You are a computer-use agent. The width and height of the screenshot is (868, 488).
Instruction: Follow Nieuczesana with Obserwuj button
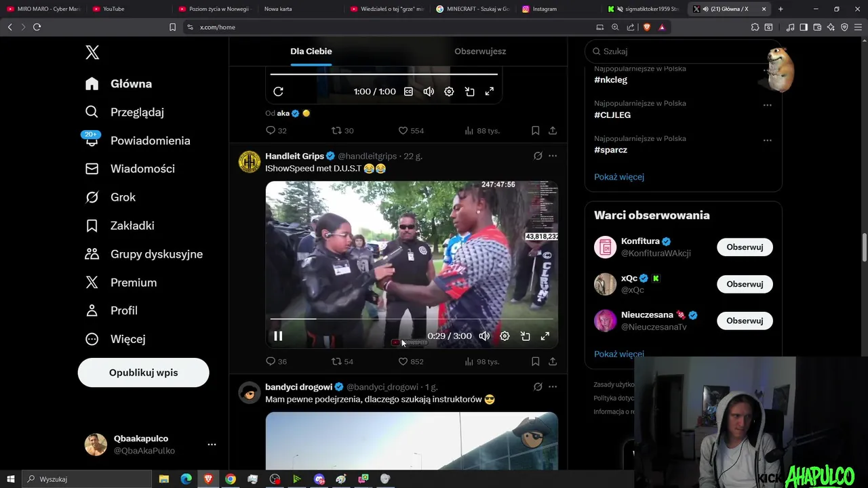point(745,321)
